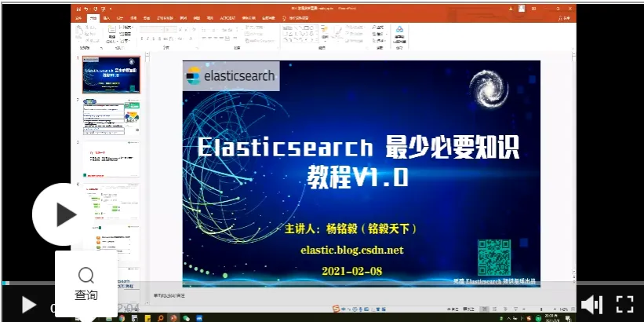Click the QR code image on the slide
Viewport: 644px width, 322px height.
pyautogui.click(x=494, y=258)
